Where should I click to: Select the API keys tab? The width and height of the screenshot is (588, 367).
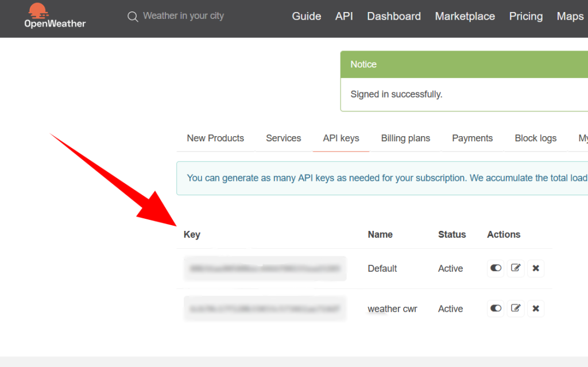tap(341, 138)
